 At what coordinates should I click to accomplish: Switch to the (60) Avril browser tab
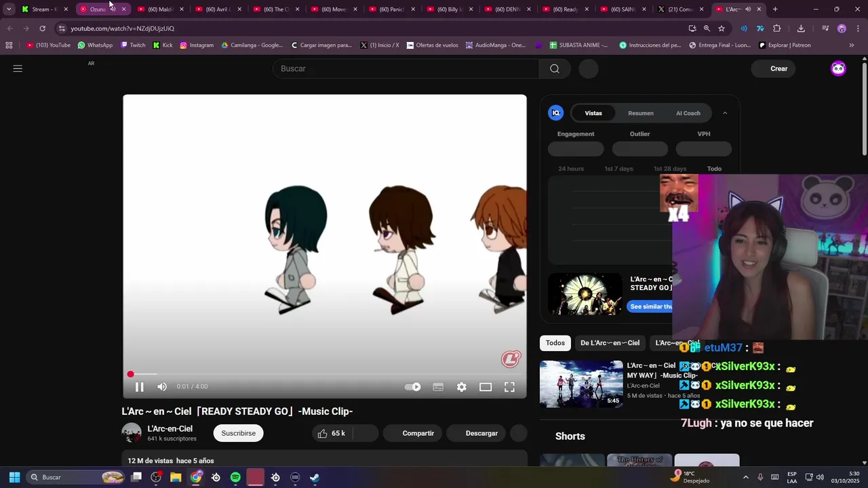pyautogui.click(x=218, y=9)
